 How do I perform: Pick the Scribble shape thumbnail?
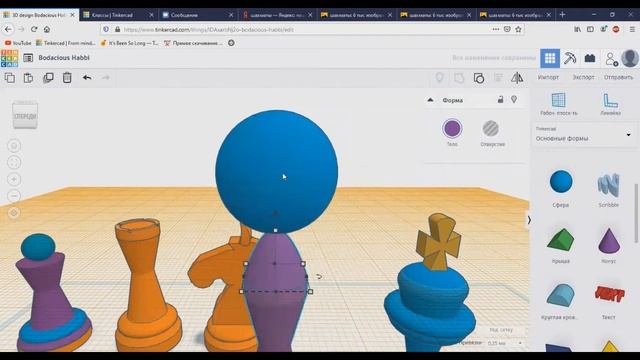609,184
